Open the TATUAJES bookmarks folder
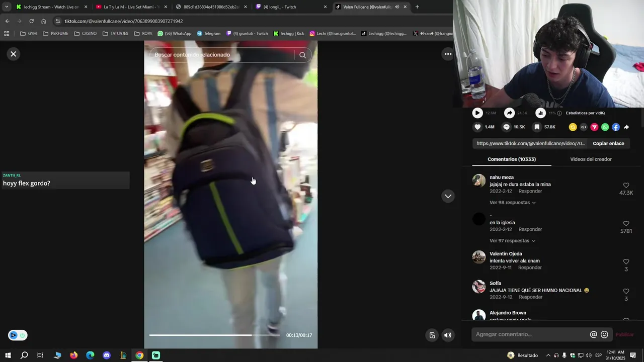Screen dimensions: 644x362 click(x=115, y=34)
